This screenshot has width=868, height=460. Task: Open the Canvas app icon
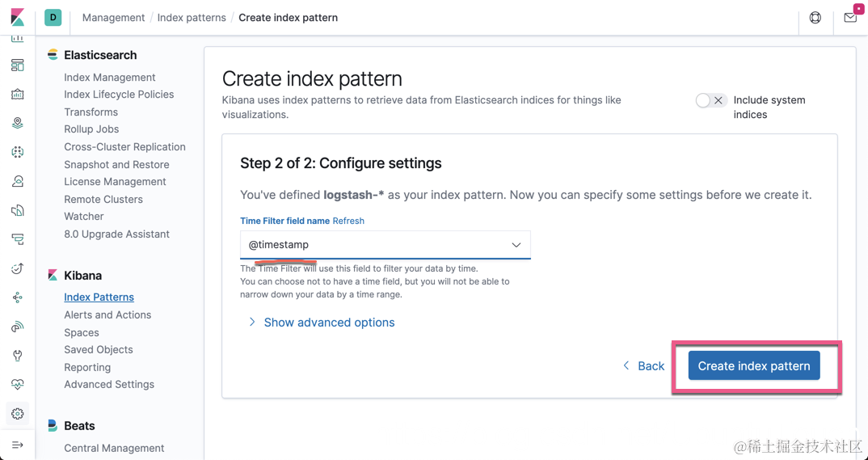(17, 95)
